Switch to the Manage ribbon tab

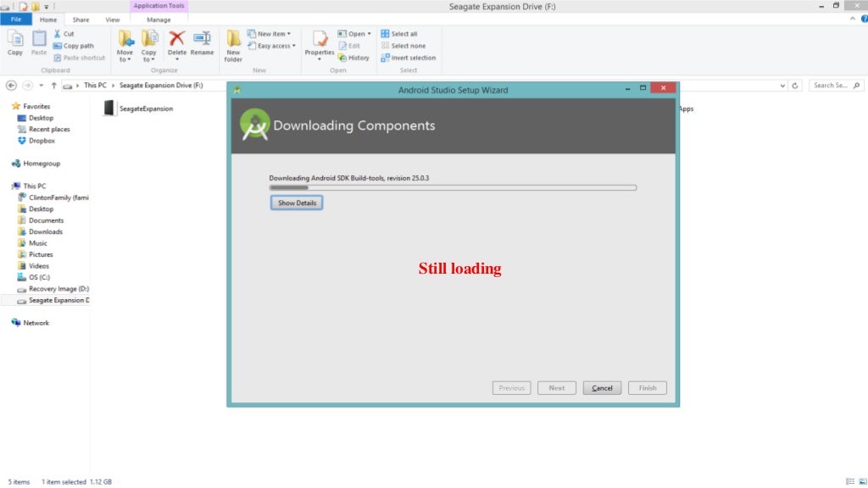[x=159, y=19]
